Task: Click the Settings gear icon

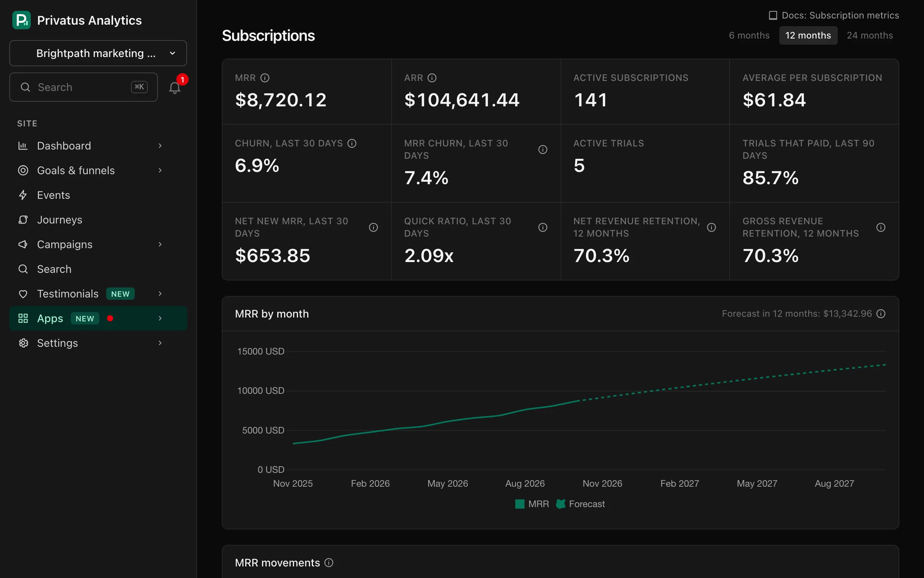Action: click(x=23, y=343)
